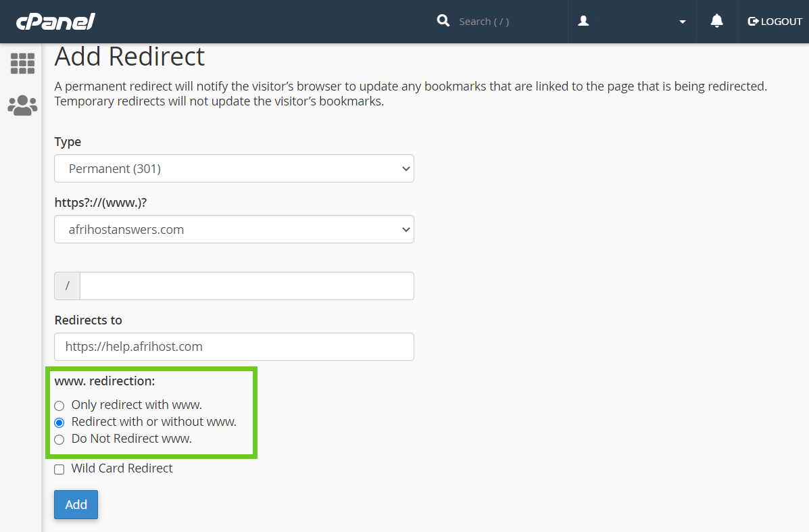Screen dimensions: 809x532
Task: Click the user account silhouette icon
Action: tap(584, 21)
